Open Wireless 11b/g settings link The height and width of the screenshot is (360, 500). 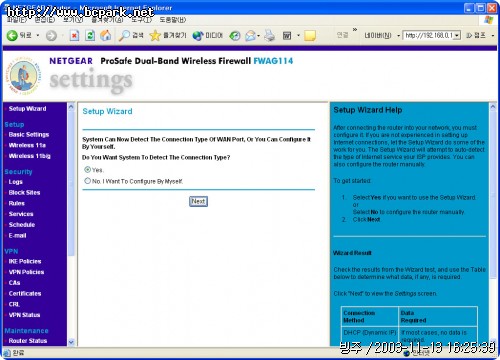(x=29, y=156)
